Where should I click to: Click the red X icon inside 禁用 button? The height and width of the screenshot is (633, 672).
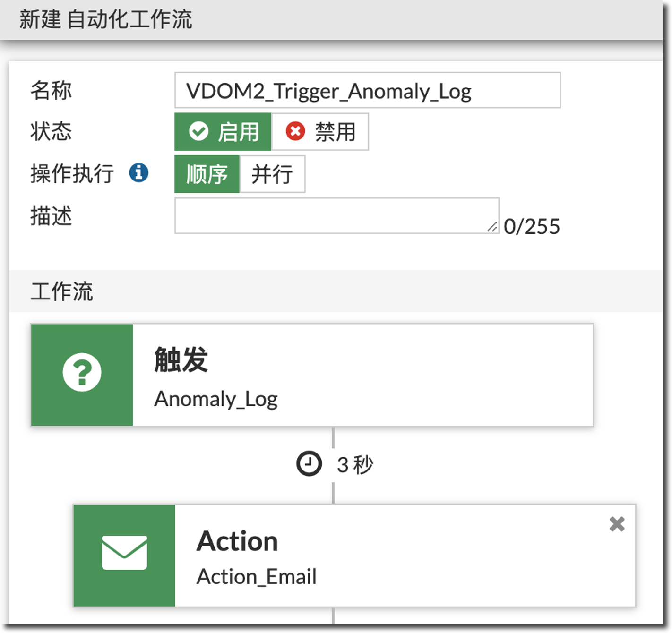[x=295, y=132]
